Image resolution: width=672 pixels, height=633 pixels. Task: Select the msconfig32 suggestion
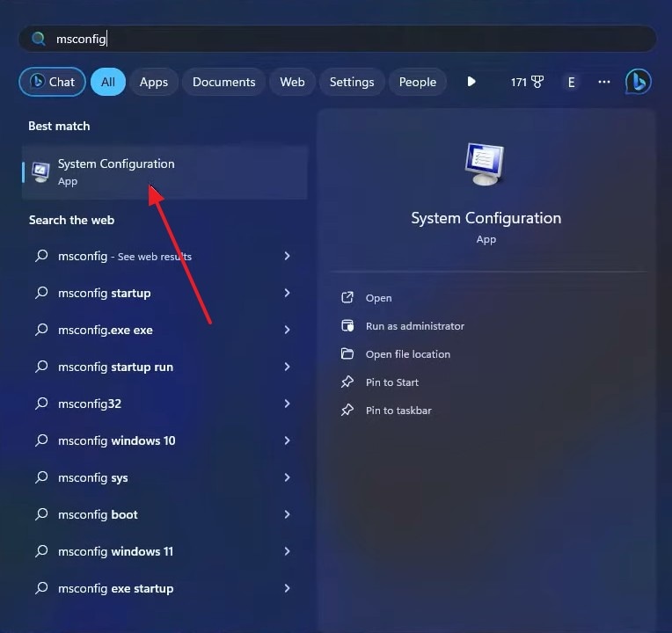coord(165,404)
